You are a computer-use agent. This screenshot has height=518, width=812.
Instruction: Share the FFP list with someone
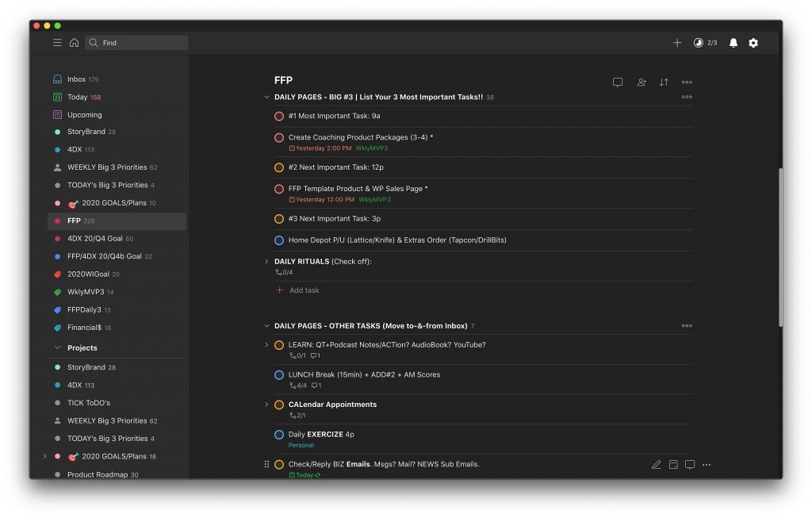tap(641, 82)
